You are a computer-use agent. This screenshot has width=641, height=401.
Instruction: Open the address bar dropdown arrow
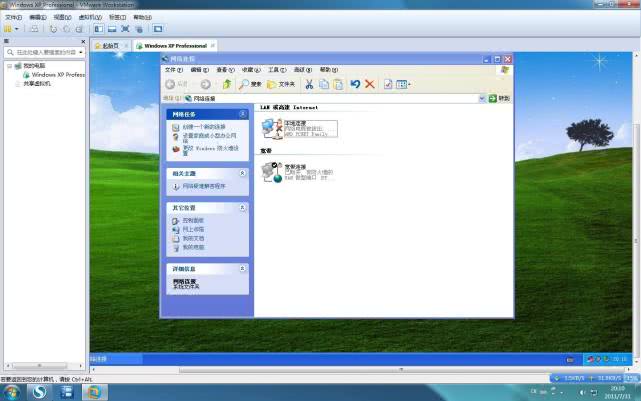coord(481,99)
